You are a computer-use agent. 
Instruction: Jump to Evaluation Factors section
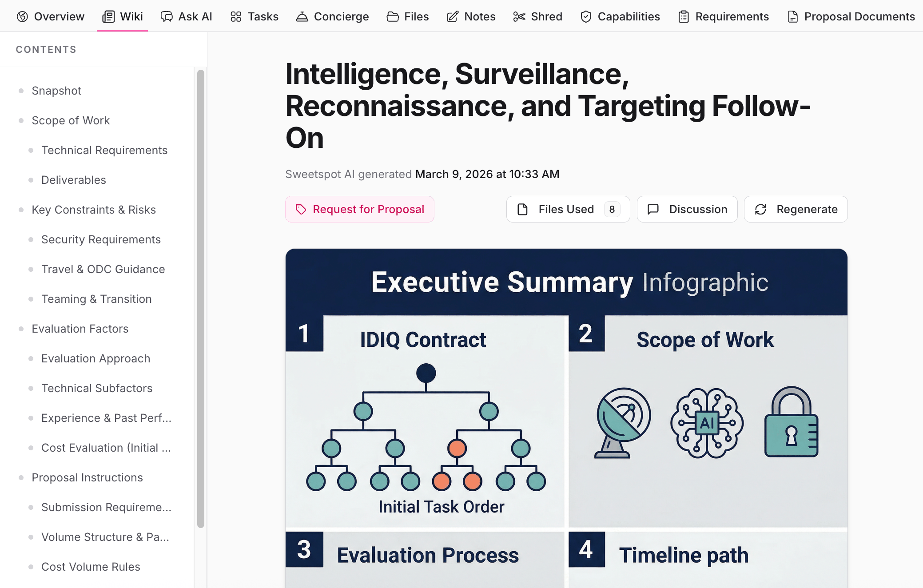[80, 329]
